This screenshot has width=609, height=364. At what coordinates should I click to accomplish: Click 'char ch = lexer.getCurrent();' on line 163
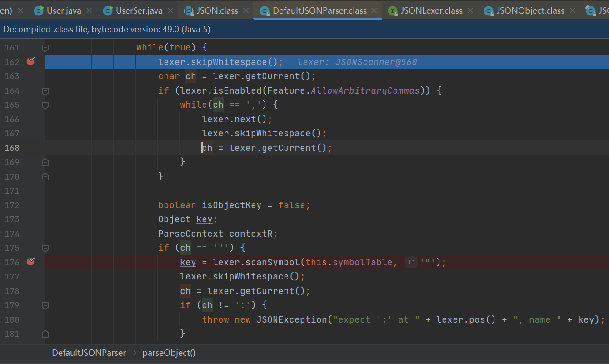coord(237,76)
